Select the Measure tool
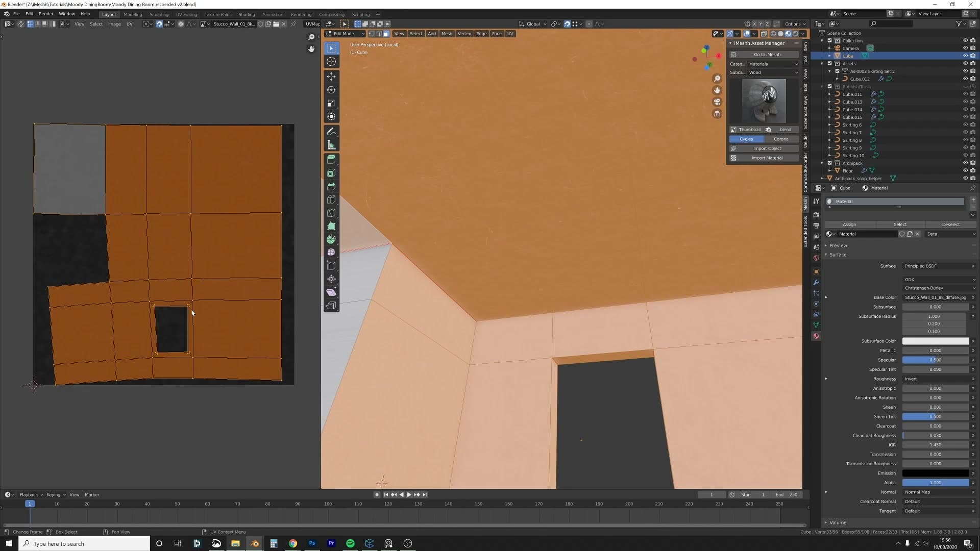Image resolution: width=980 pixels, height=551 pixels. [331, 145]
